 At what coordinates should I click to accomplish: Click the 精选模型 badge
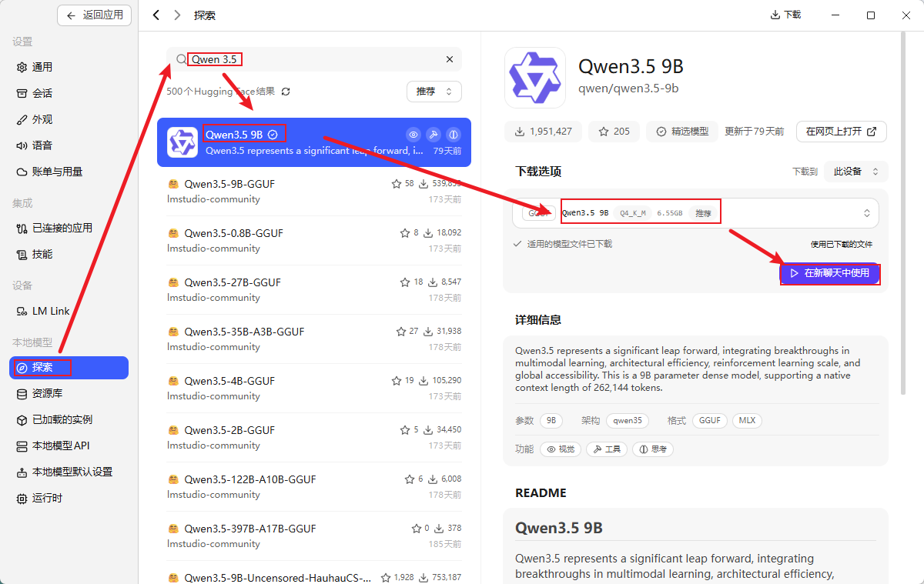(682, 132)
